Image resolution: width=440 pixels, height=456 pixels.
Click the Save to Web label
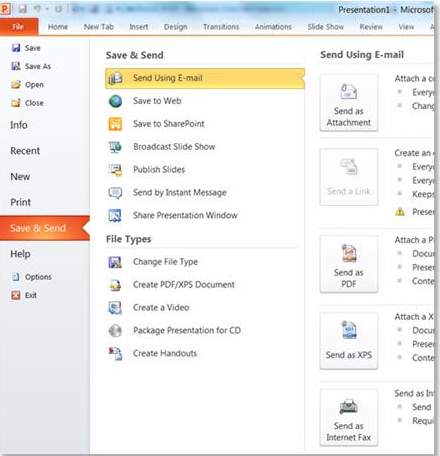click(157, 101)
